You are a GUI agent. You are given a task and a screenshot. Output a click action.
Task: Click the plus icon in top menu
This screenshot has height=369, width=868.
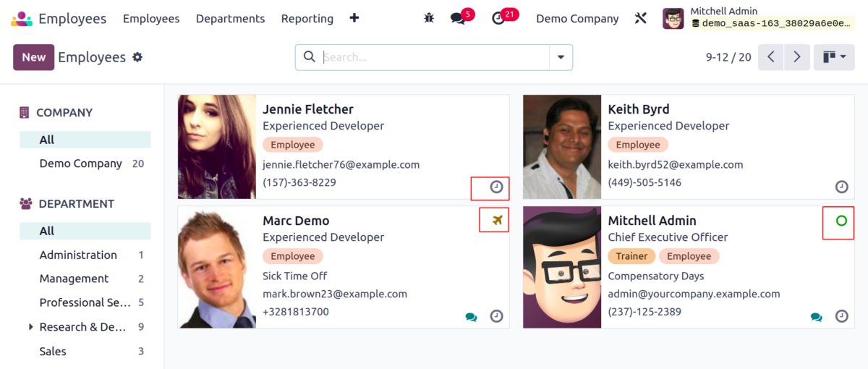click(354, 18)
